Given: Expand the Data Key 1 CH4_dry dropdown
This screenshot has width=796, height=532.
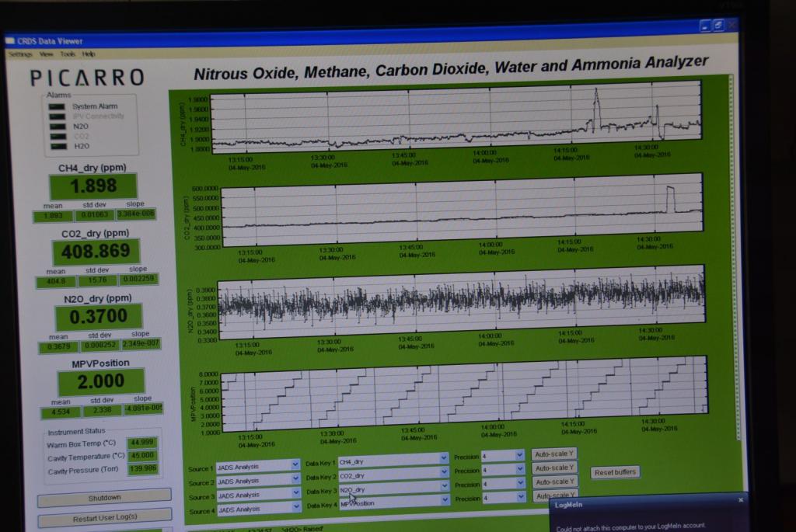Looking at the screenshot, I should point(444,460).
